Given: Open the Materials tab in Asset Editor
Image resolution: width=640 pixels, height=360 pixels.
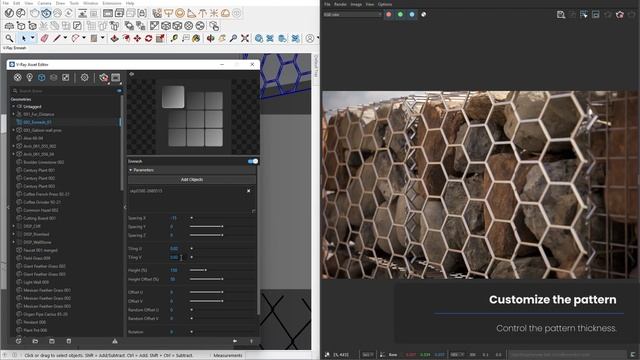Looking at the screenshot, I should (x=18, y=78).
